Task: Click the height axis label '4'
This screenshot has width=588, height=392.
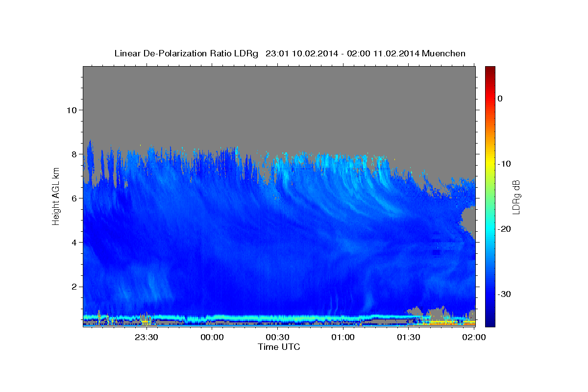Action: 74,242
